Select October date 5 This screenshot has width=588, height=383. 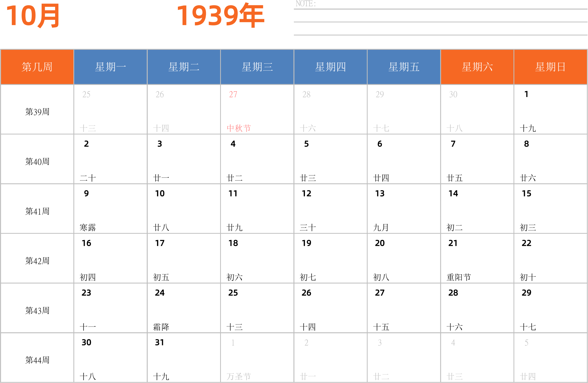(x=306, y=144)
